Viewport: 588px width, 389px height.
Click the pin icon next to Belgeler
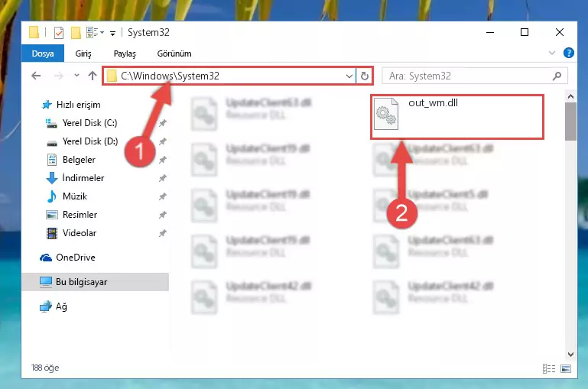[x=162, y=160]
